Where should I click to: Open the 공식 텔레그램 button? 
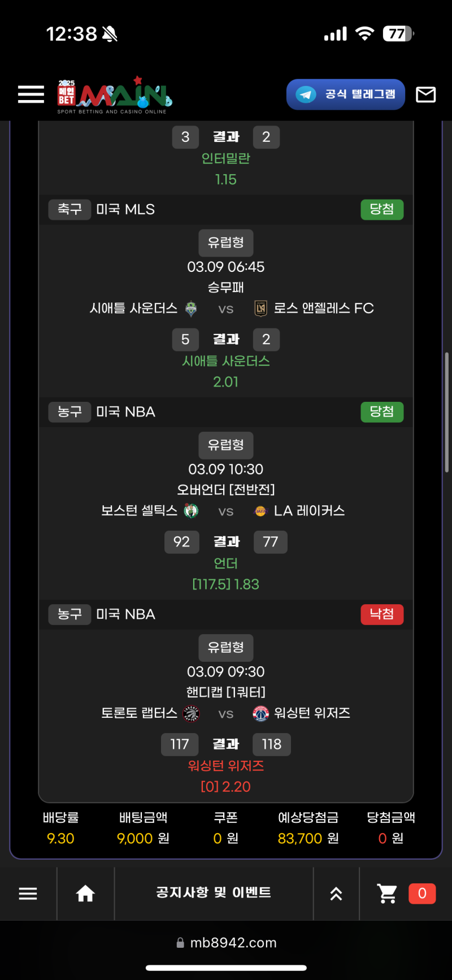(x=346, y=94)
